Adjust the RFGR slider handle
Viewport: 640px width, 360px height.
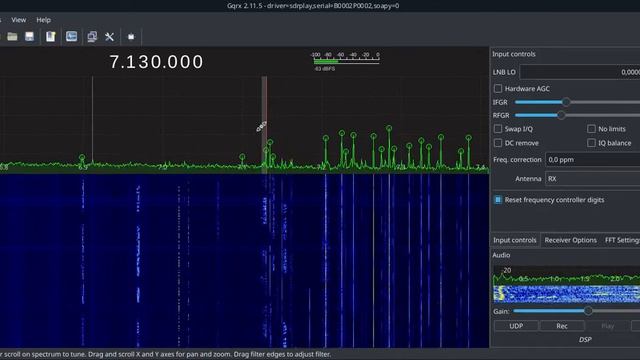click(x=561, y=116)
